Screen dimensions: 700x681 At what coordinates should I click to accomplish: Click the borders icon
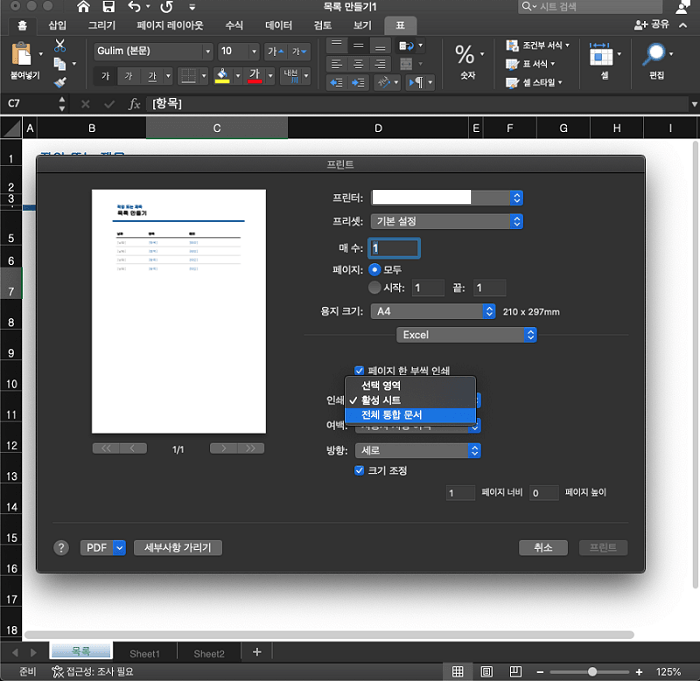click(188, 76)
